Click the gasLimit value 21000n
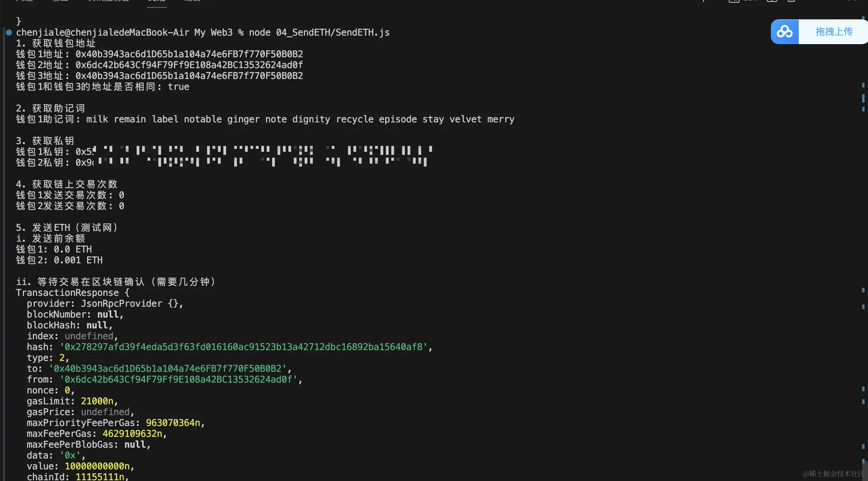 (97, 401)
